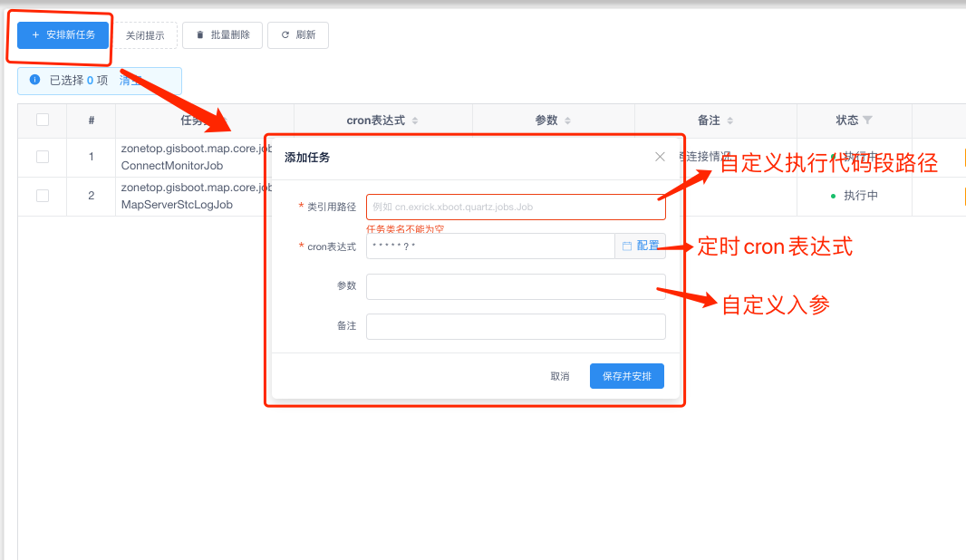Viewport: 966px width, 560px height.
Task: Click 取消 in the dialog
Action: [560, 376]
